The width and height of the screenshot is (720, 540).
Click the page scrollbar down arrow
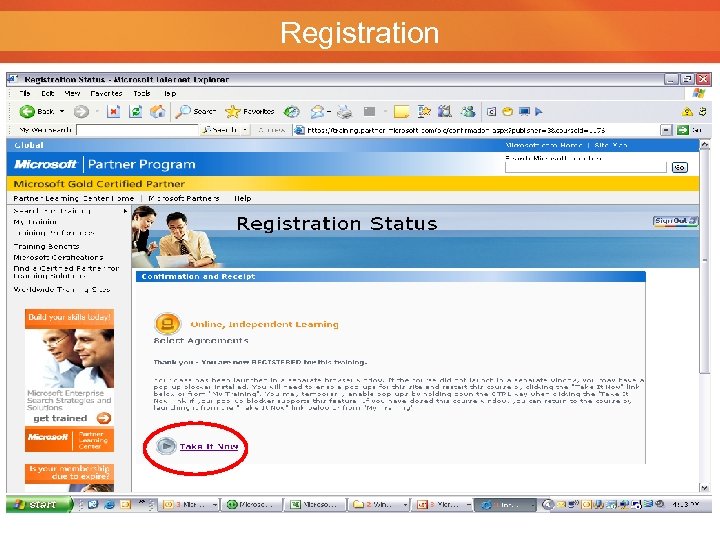(704, 488)
